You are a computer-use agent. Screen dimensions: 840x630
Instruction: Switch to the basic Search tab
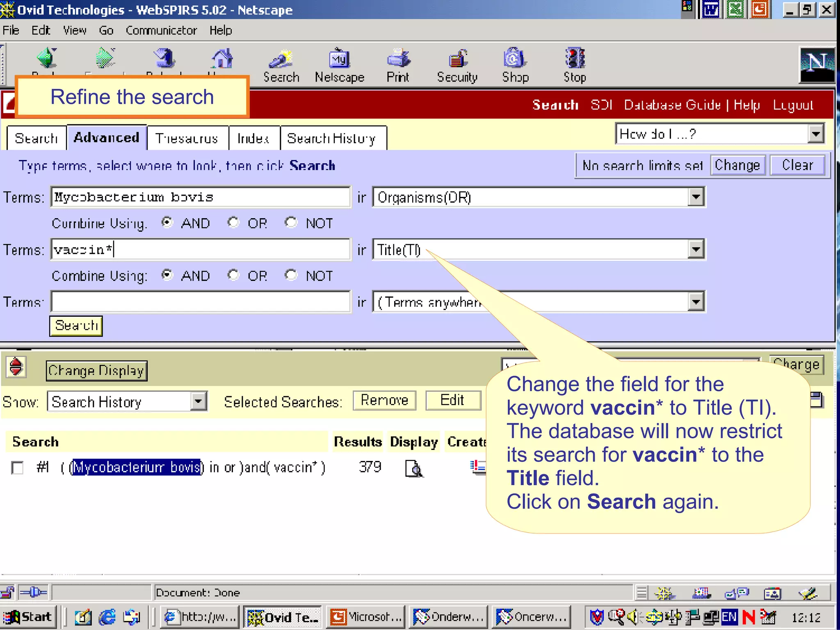(36, 138)
